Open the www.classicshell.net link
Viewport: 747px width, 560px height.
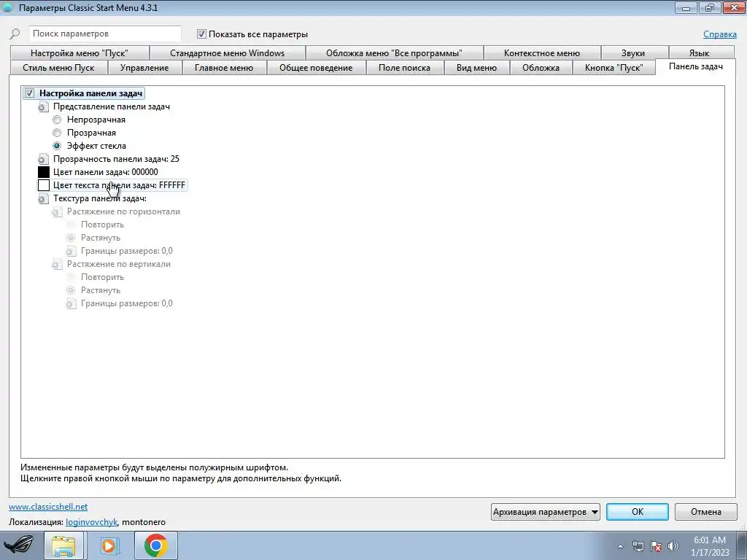click(48, 507)
